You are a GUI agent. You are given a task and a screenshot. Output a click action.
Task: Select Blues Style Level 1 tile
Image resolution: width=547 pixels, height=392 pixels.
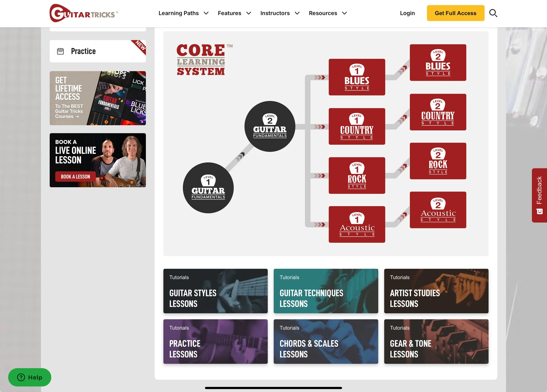tap(357, 77)
